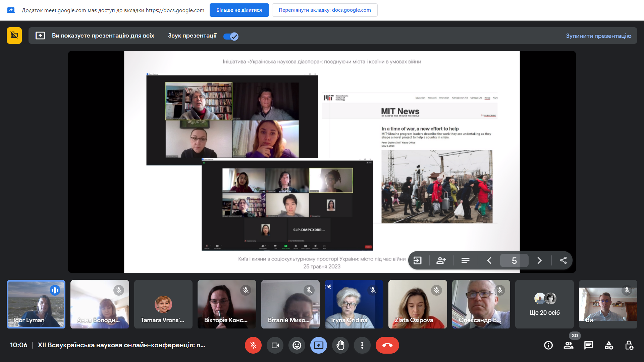Open the activities shapes icon
Screen dimensions: 644x362
[609, 345]
